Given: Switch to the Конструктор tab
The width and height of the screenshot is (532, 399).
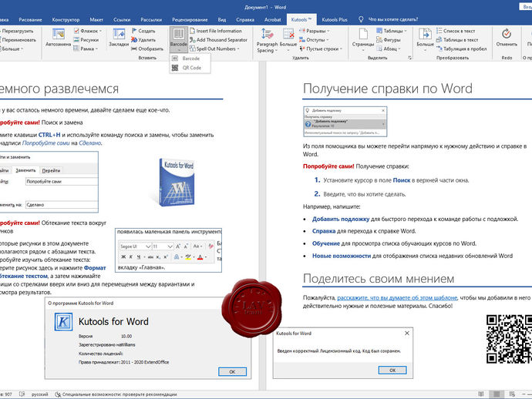Looking at the screenshot, I should pos(66,20).
